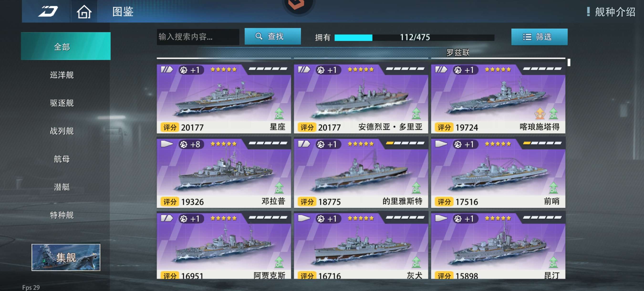The width and height of the screenshot is (644, 291).
Task: Click the 查找 search button
Action: click(x=272, y=36)
